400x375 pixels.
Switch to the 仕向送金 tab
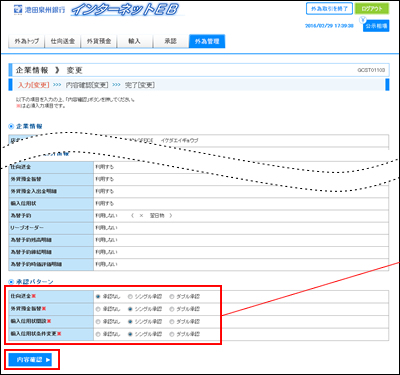63,41
